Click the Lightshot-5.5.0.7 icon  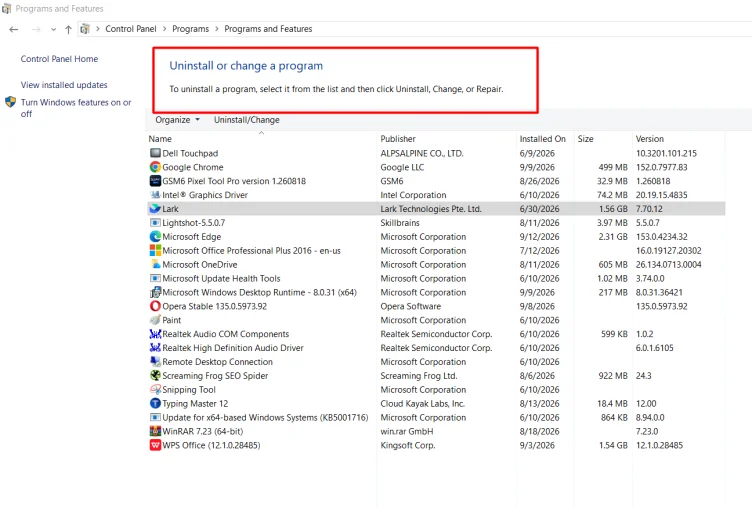click(x=155, y=223)
